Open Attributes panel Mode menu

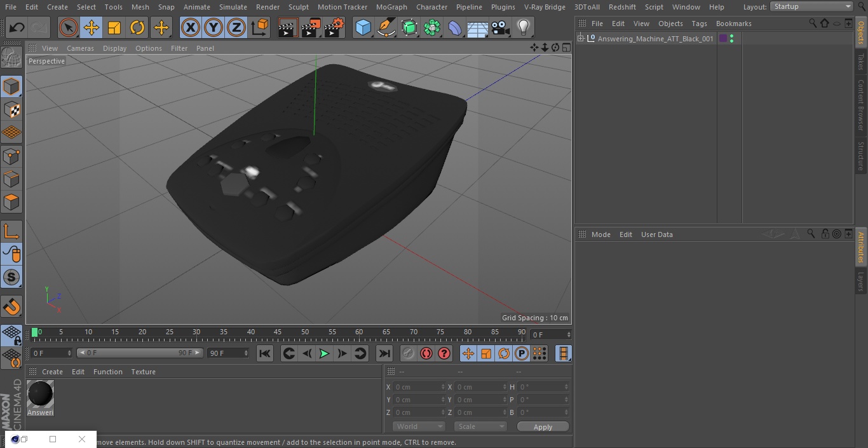pyautogui.click(x=600, y=234)
